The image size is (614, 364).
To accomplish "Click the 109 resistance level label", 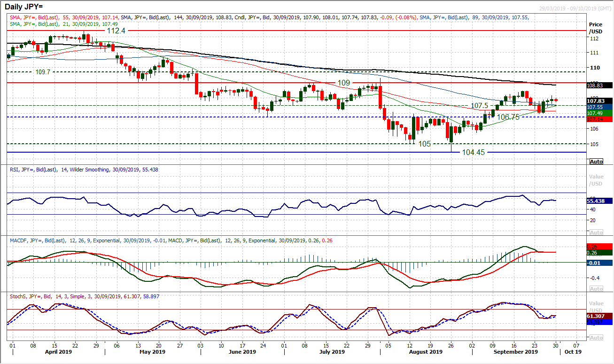I will coord(344,82).
